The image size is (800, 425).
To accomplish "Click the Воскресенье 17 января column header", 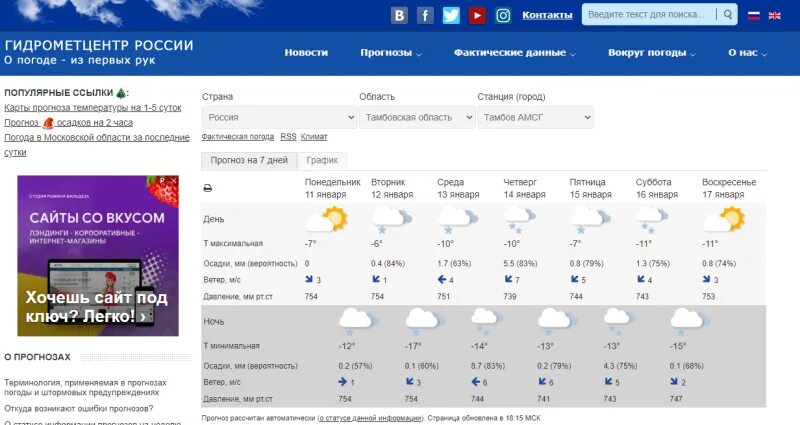I will [x=729, y=188].
